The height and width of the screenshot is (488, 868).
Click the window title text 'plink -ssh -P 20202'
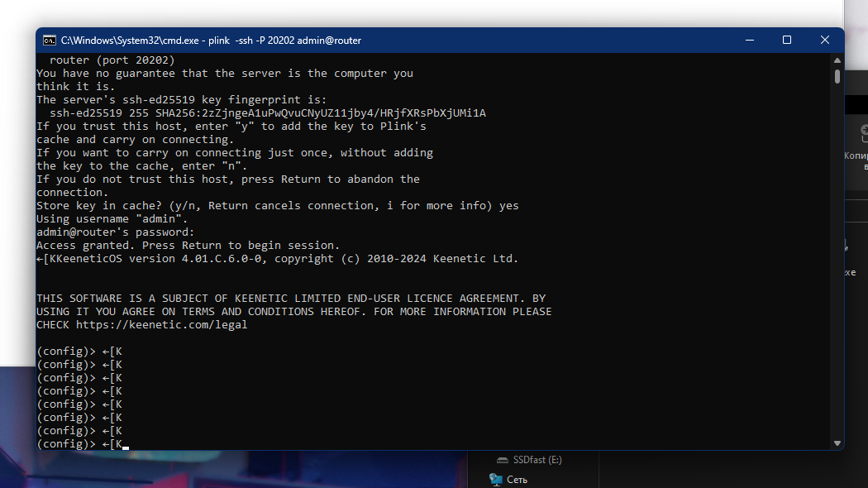click(x=251, y=41)
